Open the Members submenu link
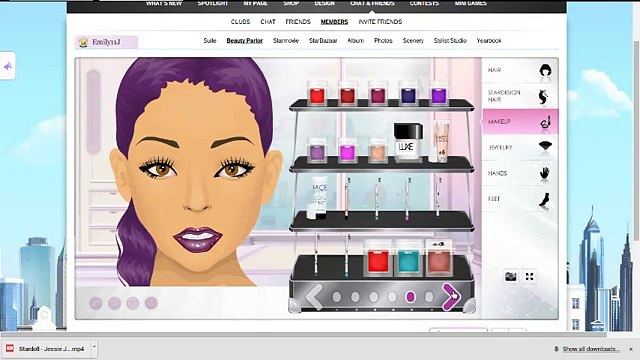The image size is (640, 360). (334, 22)
